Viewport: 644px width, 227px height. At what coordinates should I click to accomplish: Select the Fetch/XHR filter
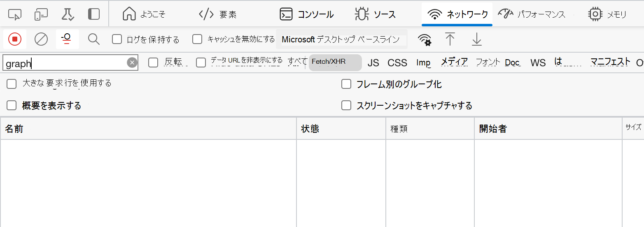click(x=335, y=62)
